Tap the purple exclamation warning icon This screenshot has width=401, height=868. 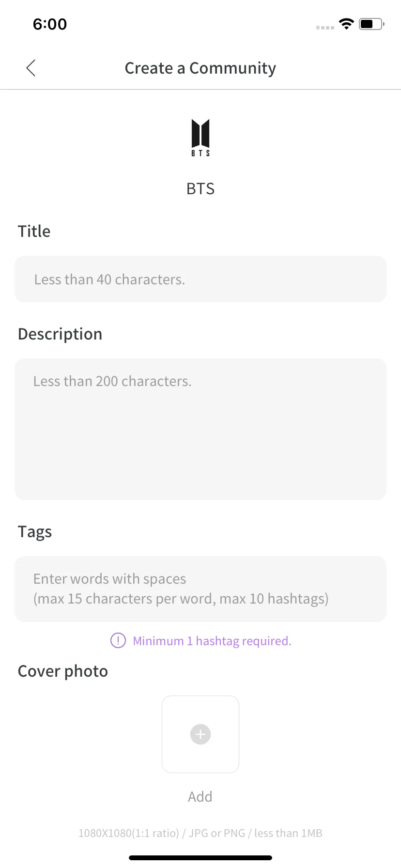pyautogui.click(x=118, y=640)
